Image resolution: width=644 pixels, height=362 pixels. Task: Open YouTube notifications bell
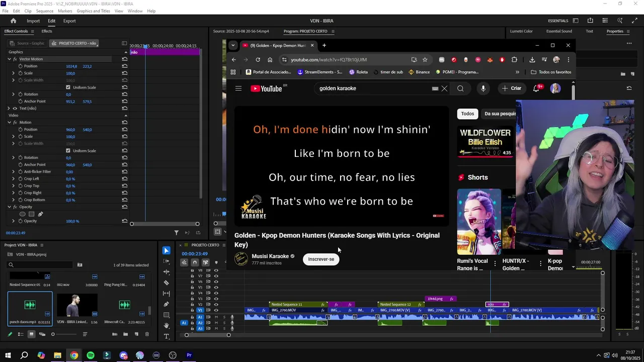537,88
